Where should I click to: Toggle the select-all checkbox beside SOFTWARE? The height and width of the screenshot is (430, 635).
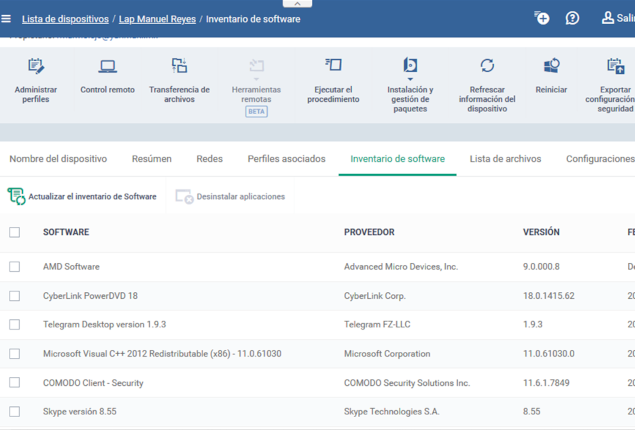click(15, 232)
